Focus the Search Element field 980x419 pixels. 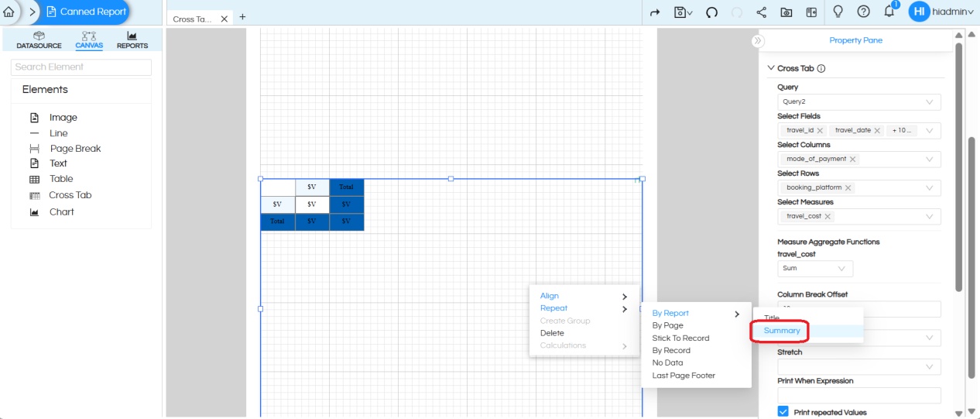[81, 67]
